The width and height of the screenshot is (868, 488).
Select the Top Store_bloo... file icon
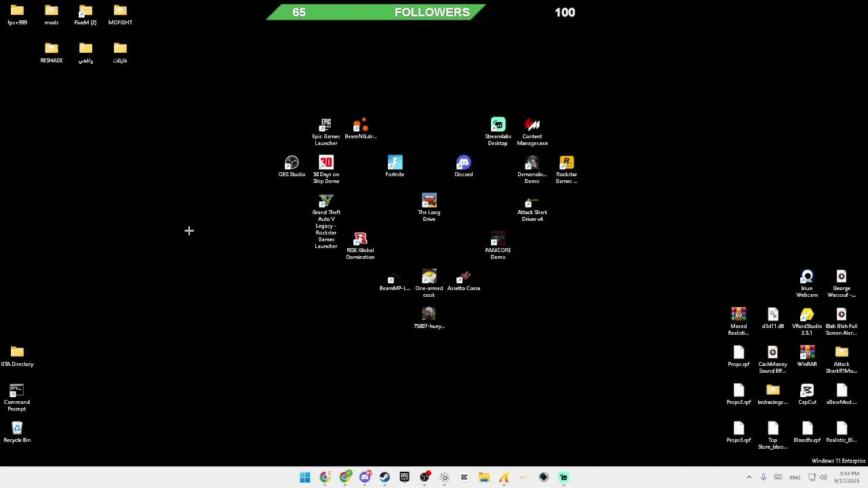click(x=773, y=435)
